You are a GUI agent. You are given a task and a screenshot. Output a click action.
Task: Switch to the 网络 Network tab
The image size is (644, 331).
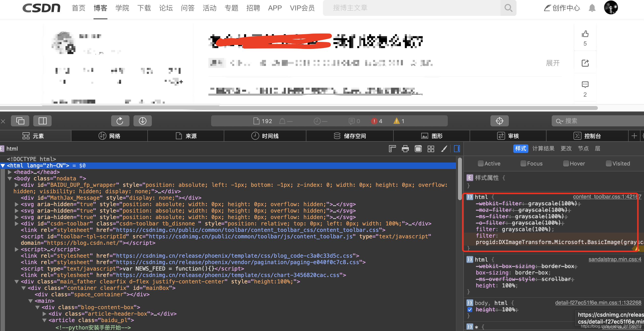[x=109, y=136]
